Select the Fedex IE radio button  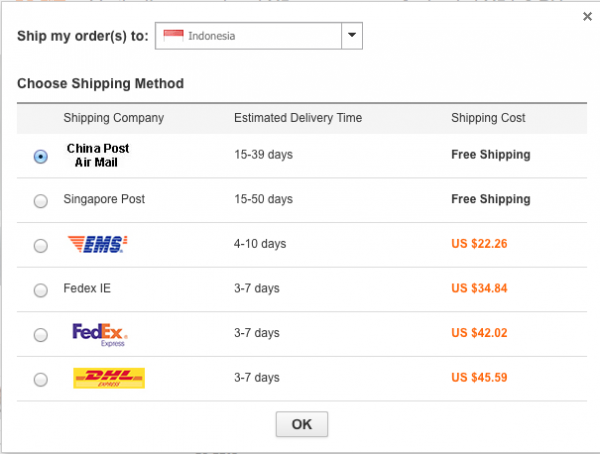click(x=41, y=290)
